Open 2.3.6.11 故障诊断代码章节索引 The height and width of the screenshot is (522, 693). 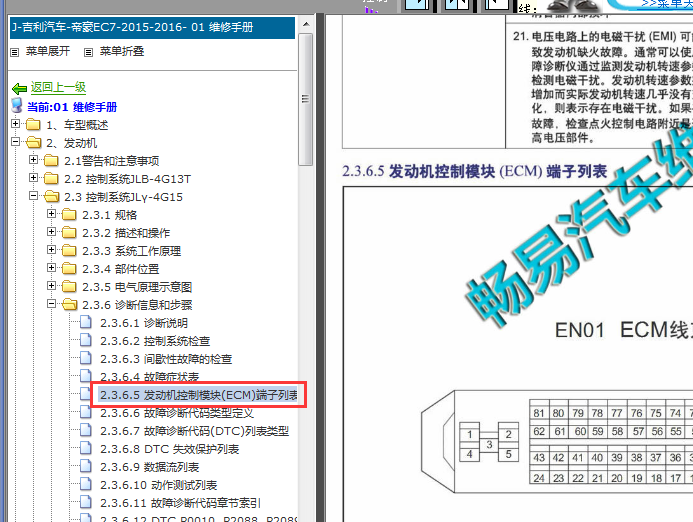pos(180,503)
